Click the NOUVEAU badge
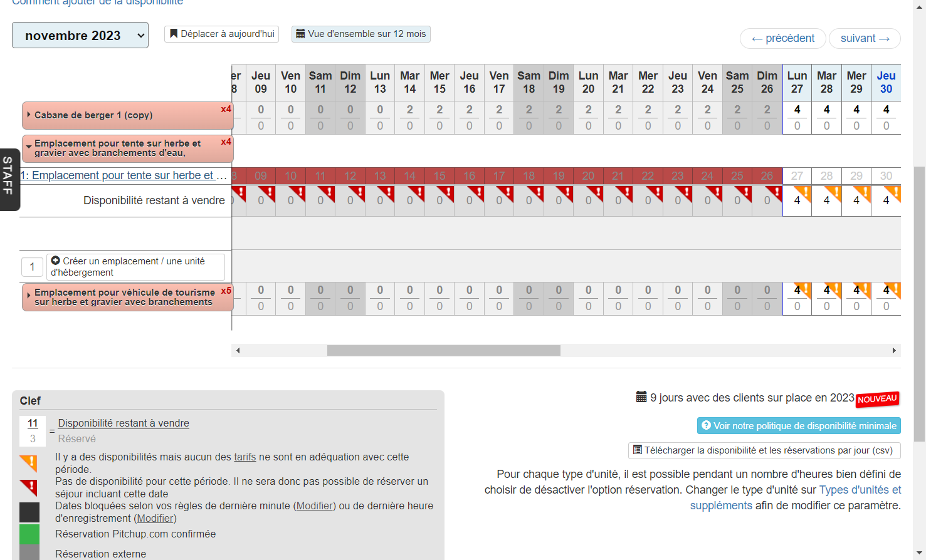The image size is (926, 560). pyautogui.click(x=878, y=399)
